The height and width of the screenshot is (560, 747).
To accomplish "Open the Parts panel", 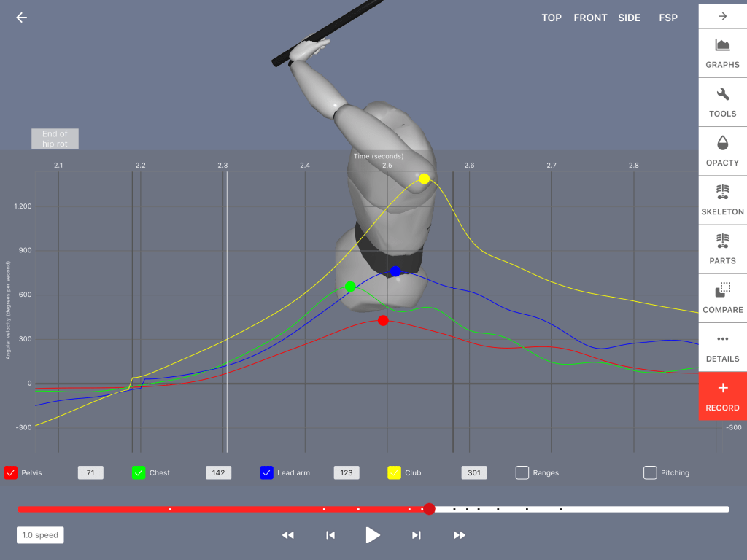I will [722, 249].
